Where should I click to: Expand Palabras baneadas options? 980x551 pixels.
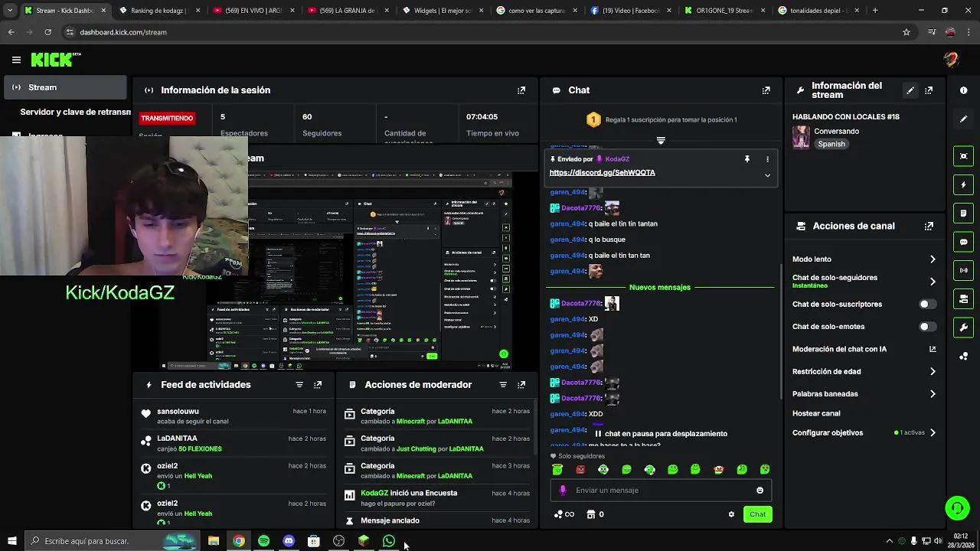coord(933,394)
